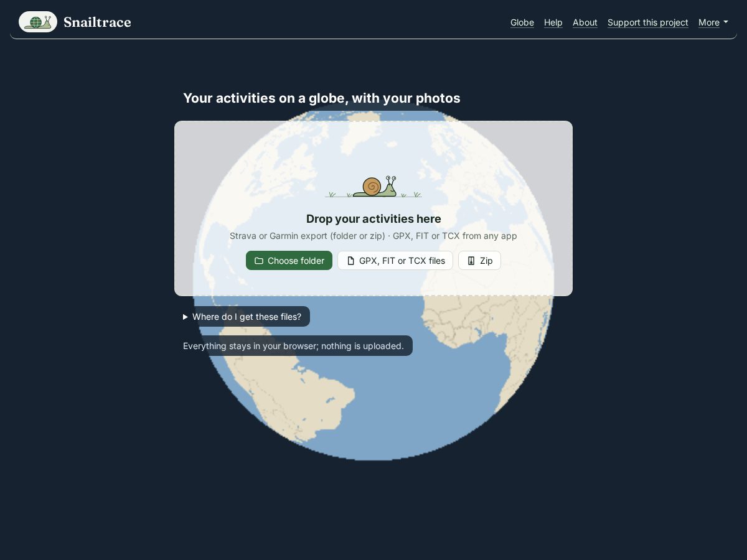
Task: Click the snail illustration in the drop zone
Action: [374, 187]
